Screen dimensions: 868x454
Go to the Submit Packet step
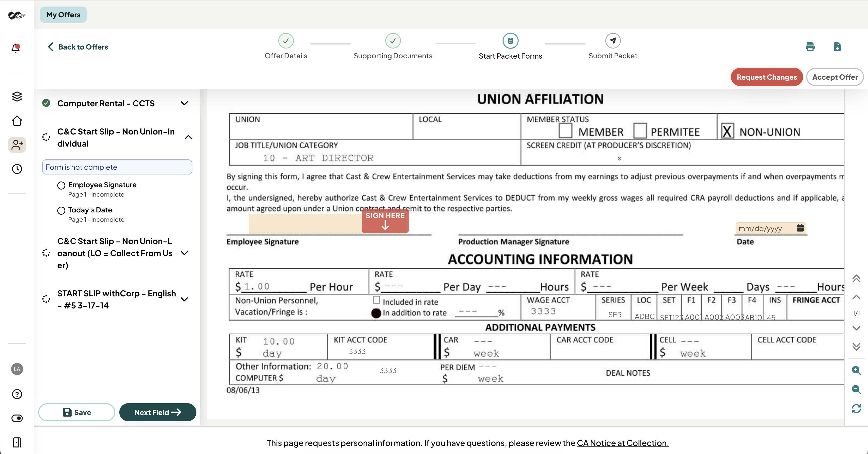pyautogui.click(x=613, y=56)
